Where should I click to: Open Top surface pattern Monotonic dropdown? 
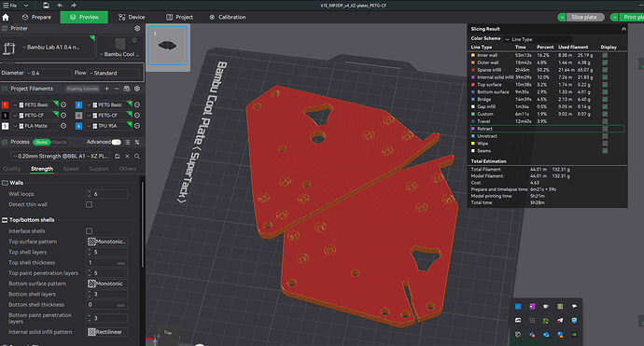click(x=106, y=242)
